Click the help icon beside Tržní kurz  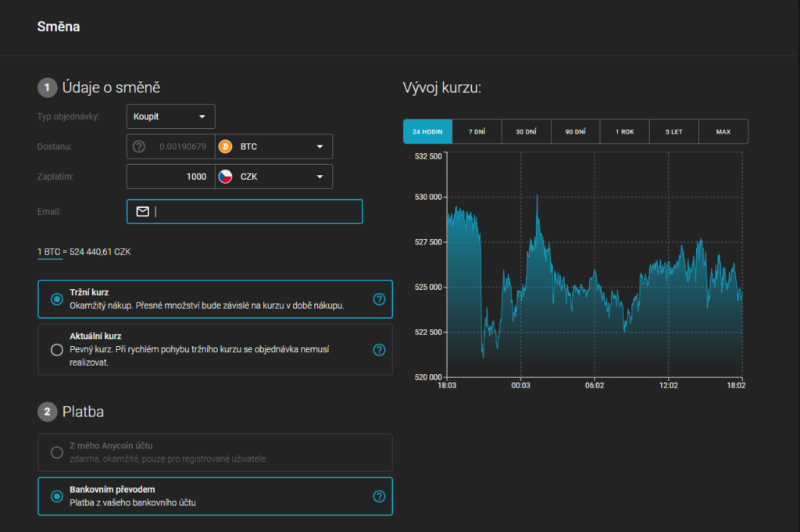(379, 299)
